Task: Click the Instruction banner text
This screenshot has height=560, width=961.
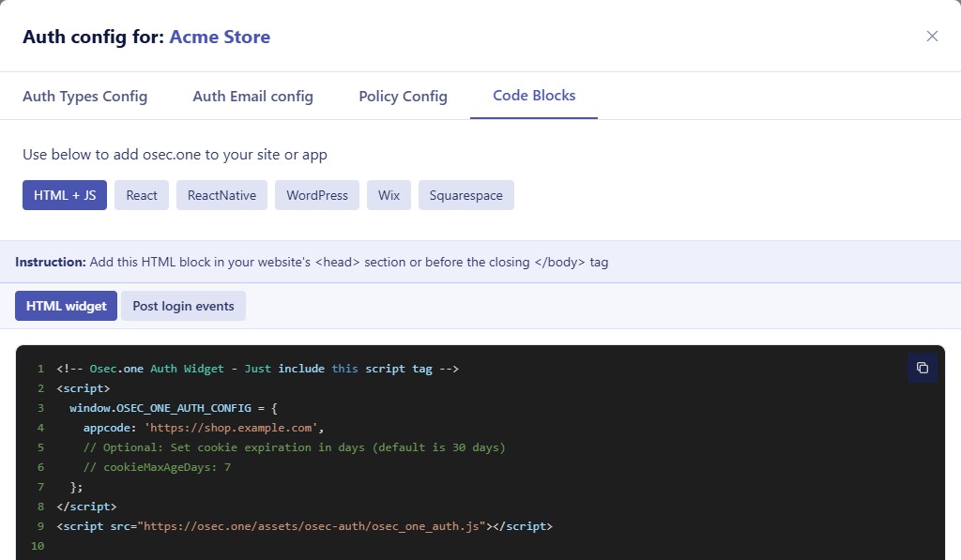Action: click(x=312, y=262)
